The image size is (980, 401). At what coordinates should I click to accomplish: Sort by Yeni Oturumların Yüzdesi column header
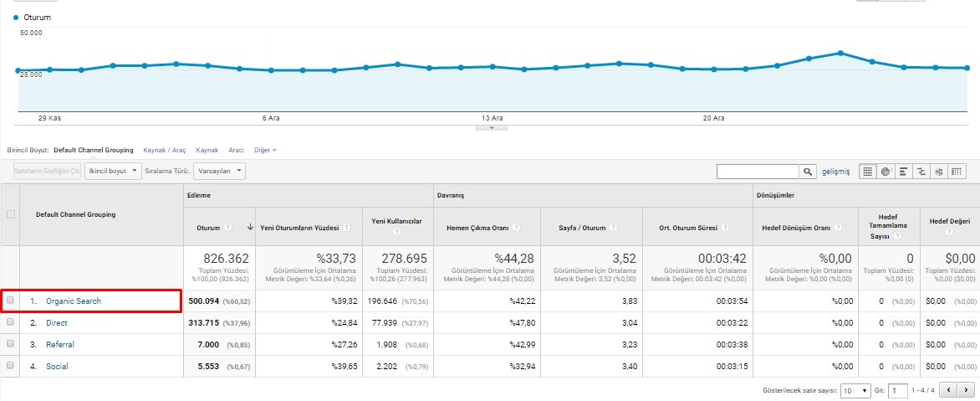299,228
